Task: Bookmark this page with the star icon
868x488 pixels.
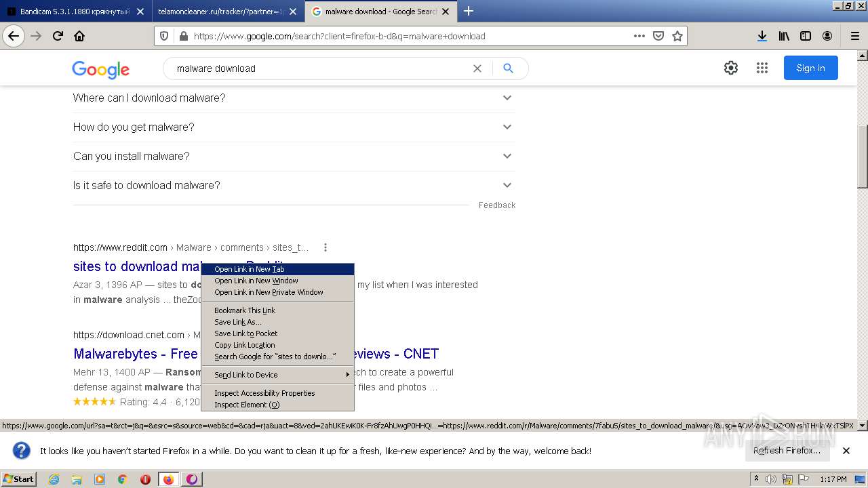Action: [x=677, y=36]
